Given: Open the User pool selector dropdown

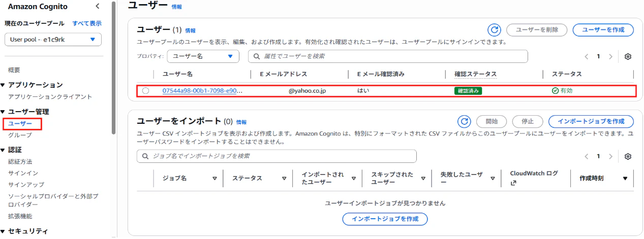Looking at the screenshot, I should coord(53,39).
